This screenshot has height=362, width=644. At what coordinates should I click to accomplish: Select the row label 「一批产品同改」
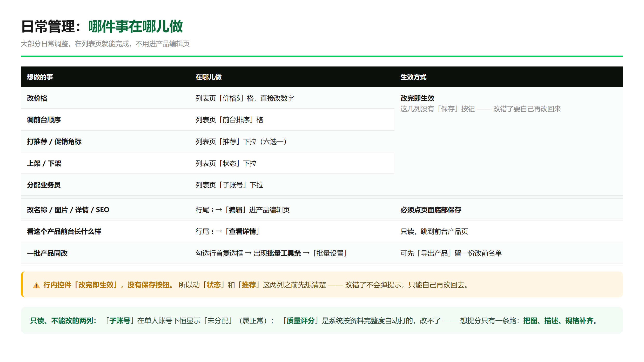tap(47, 253)
